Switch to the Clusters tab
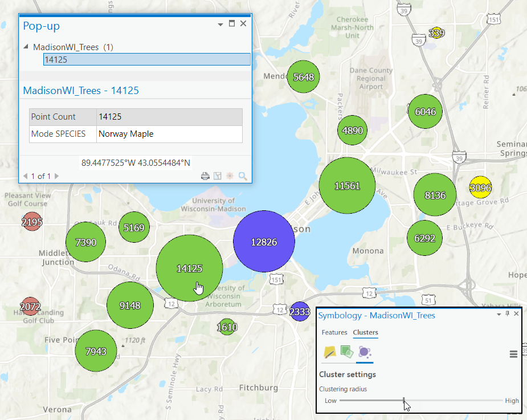This screenshot has width=527, height=420. coord(365,332)
